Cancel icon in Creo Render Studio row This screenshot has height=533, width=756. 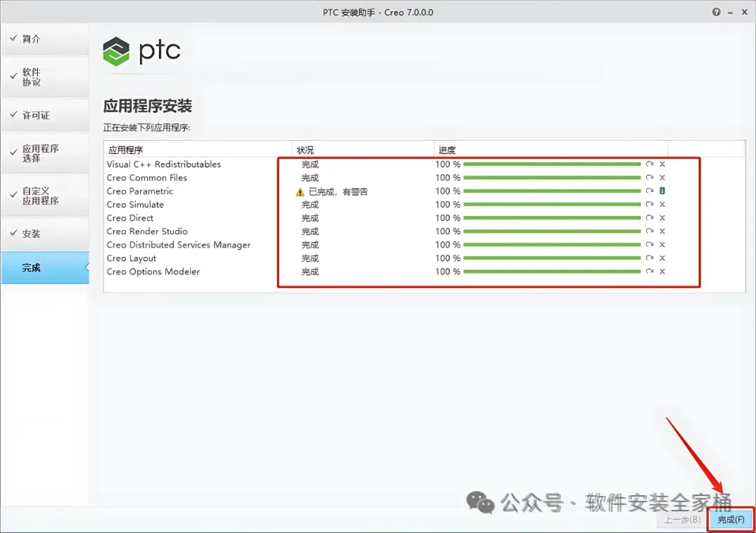pyautogui.click(x=662, y=232)
